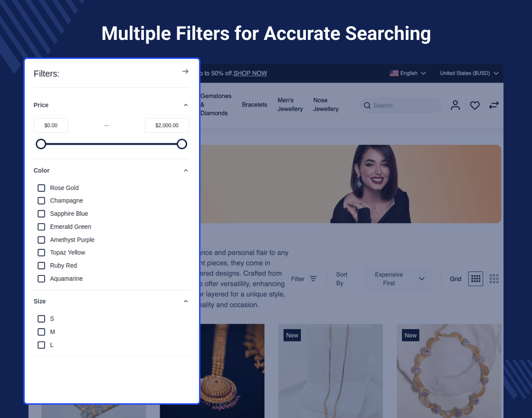
Task: Enable the Aquamarine color filter
Action: 41,278
